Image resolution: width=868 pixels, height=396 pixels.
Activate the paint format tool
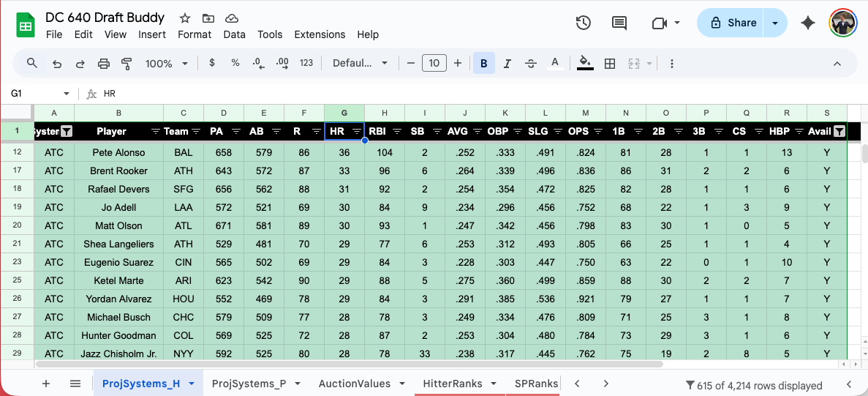(127, 64)
